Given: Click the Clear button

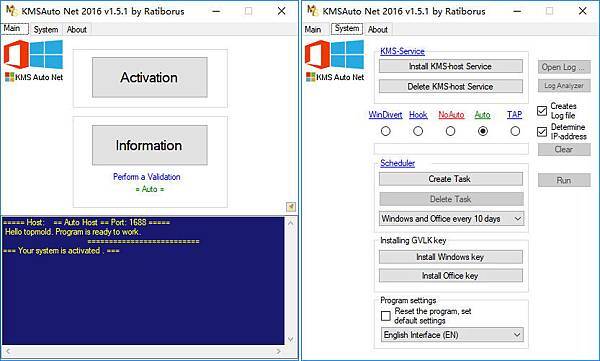Looking at the screenshot, I should point(564,149).
